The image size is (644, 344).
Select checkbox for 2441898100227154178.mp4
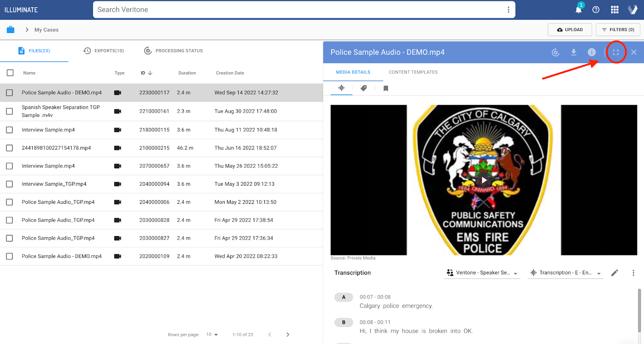click(10, 148)
